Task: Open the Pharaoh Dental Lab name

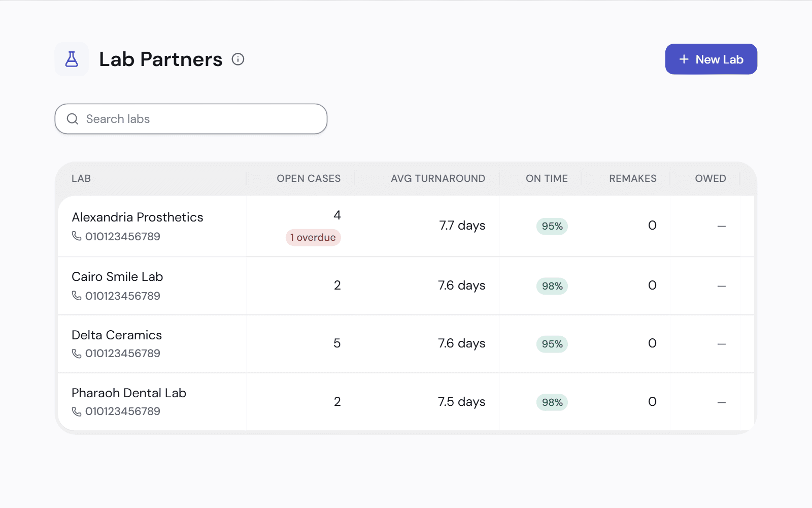Action: pos(129,393)
